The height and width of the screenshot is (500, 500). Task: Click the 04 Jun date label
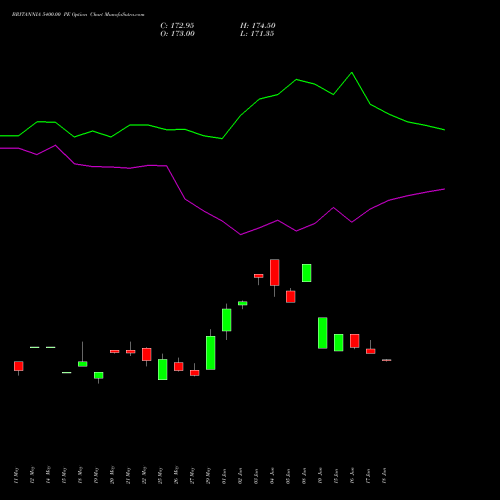[x=272, y=476]
